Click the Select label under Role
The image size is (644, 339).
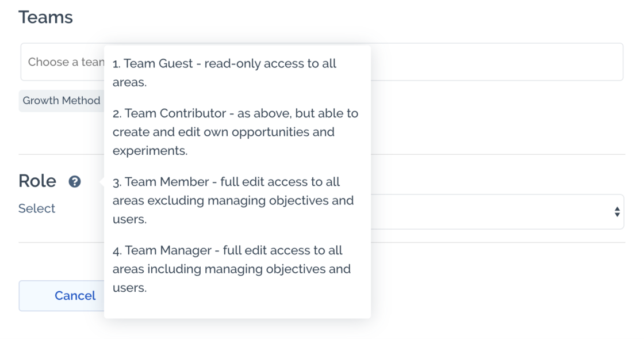(37, 208)
